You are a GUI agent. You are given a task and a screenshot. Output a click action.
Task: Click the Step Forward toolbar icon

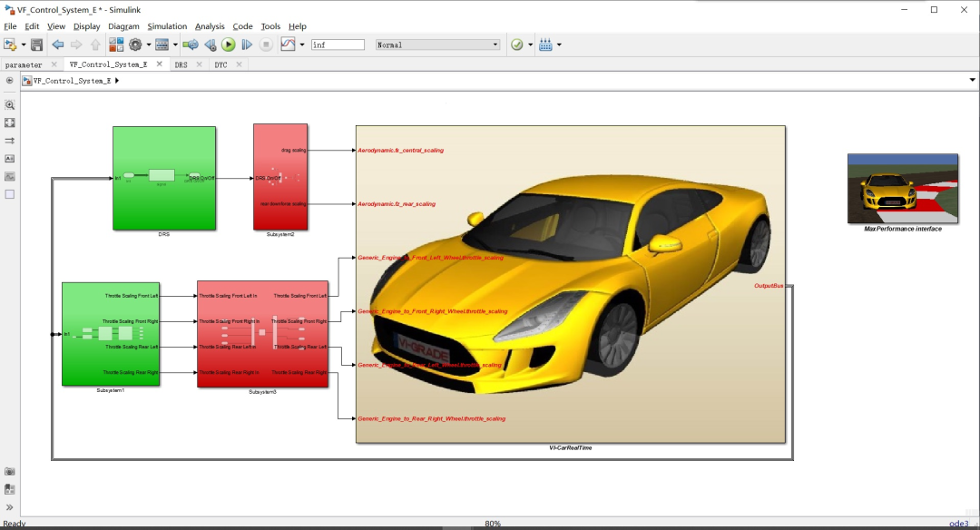click(x=247, y=44)
